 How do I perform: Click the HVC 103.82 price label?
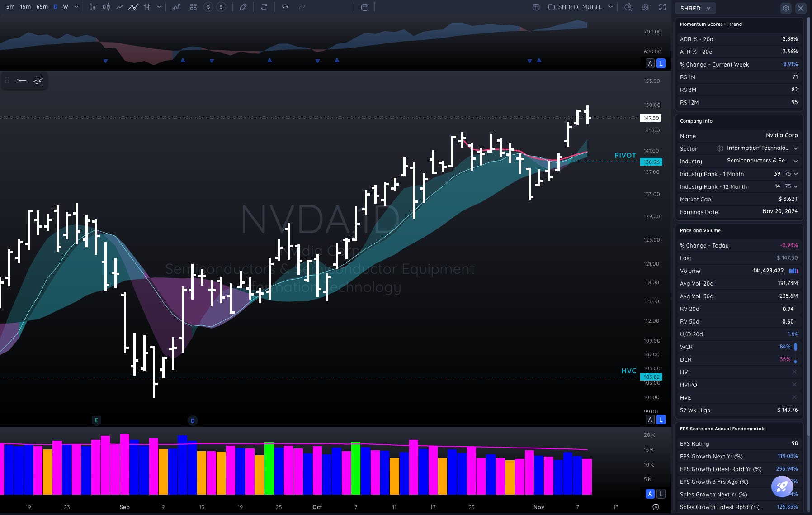(x=651, y=377)
